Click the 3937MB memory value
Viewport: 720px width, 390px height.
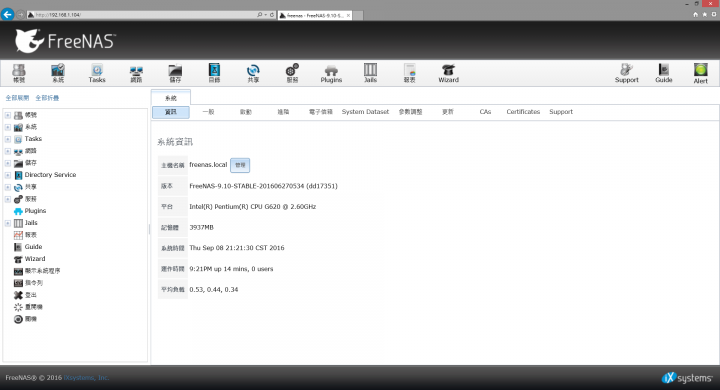202,227
